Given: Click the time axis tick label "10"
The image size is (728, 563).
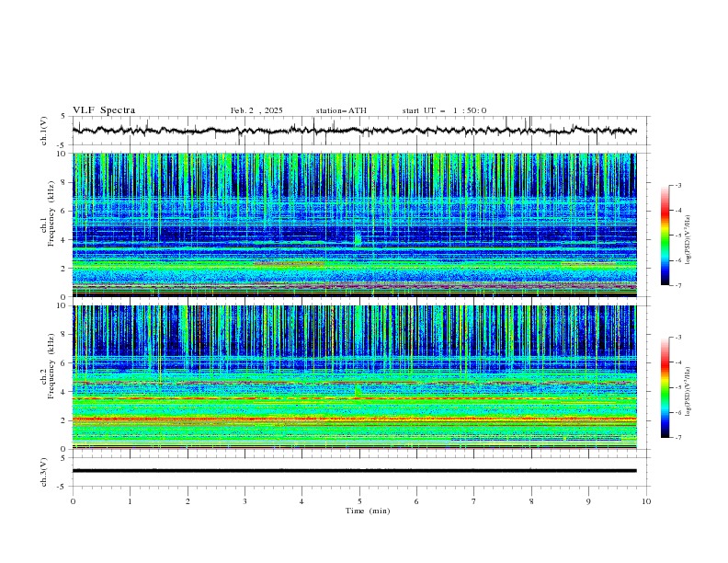Looking at the screenshot, I should 646,501.
